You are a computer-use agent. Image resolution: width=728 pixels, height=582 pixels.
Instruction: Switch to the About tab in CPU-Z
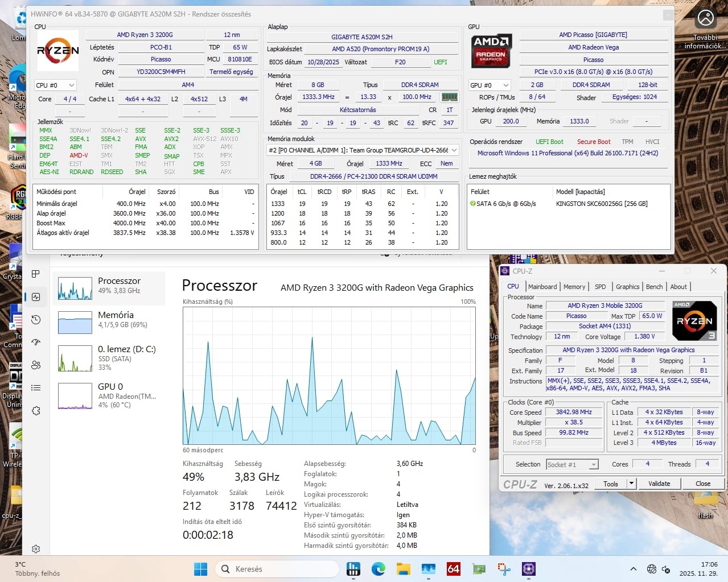click(678, 287)
